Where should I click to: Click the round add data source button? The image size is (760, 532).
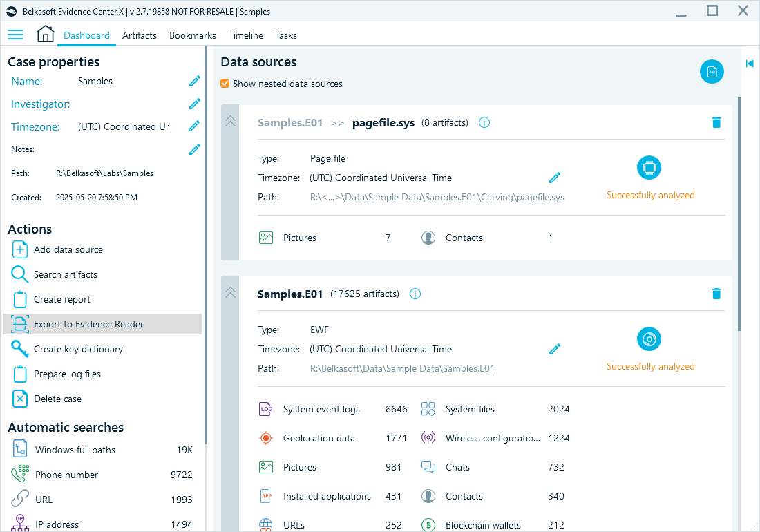coord(712,72)
